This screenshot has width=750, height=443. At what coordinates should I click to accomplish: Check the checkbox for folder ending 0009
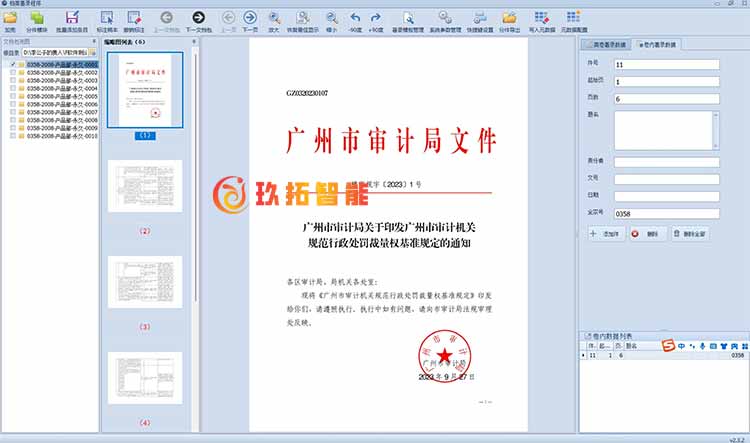pyautogui.click(x=13, y=128)
